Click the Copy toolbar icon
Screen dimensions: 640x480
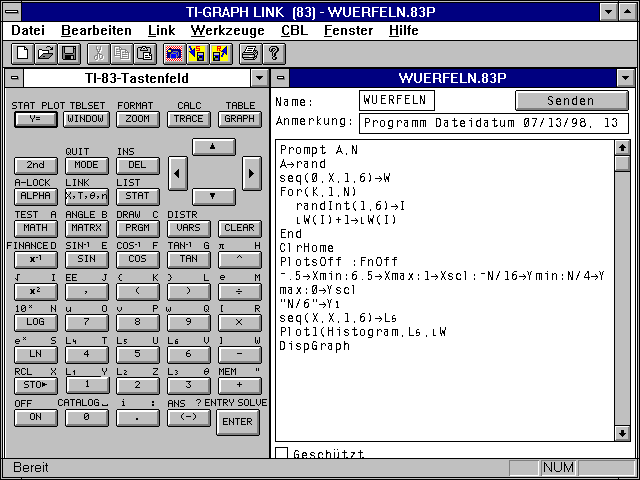(122, 54)
